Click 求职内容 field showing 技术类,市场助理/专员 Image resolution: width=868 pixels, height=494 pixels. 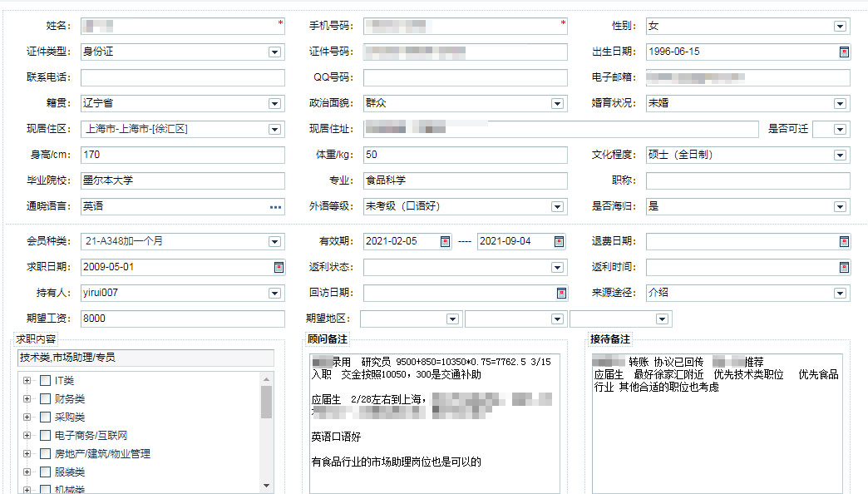[x=146, y=358]
